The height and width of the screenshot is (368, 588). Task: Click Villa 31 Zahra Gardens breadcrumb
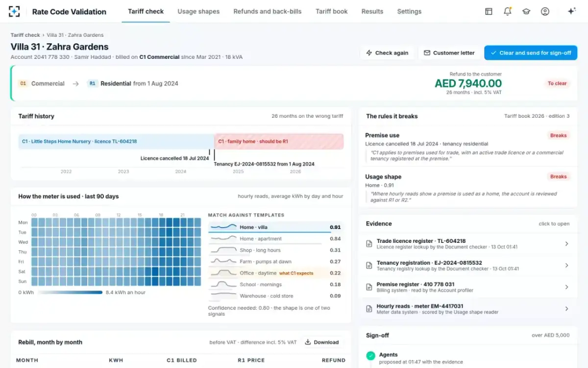(75, 35)
